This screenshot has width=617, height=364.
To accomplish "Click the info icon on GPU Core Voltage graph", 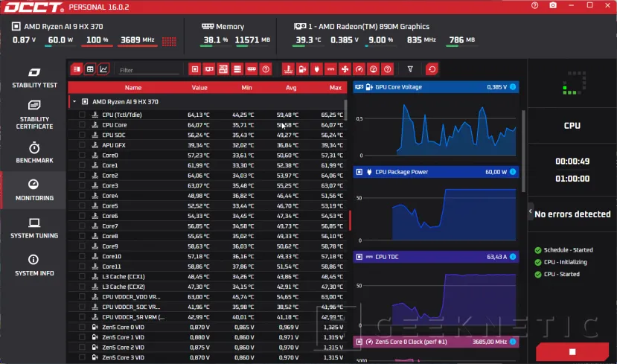I will coord(513,87).
